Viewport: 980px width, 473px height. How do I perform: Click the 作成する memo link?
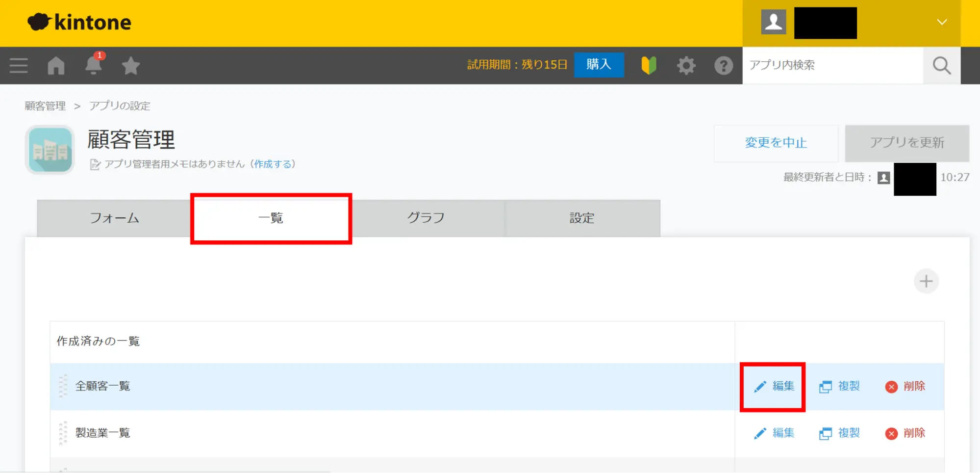(273, 164)
